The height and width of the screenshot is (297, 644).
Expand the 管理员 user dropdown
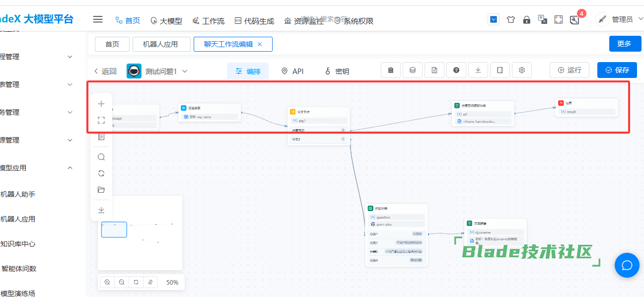coord(621,20)
